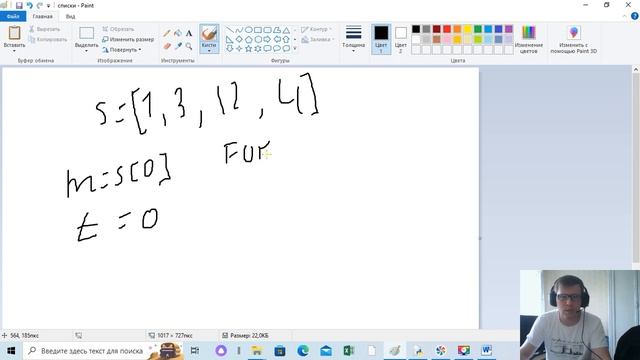The height and width of the screenshot is (360, 640).
Task: Click the image dimensions 1017 × 727 status entry
Action: point(171,336)
